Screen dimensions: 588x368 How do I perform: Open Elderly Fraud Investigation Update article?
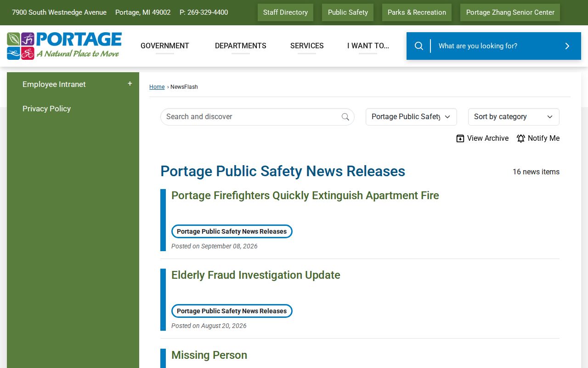coord(256,275)
